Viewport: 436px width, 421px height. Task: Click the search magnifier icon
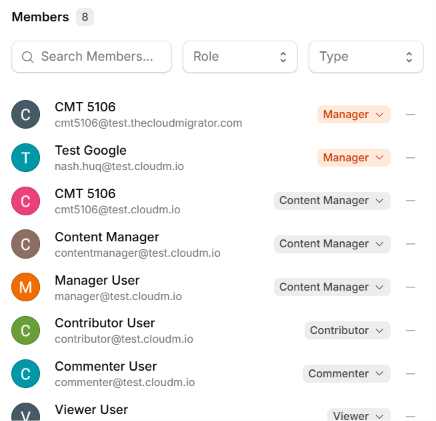click(28, 57)
